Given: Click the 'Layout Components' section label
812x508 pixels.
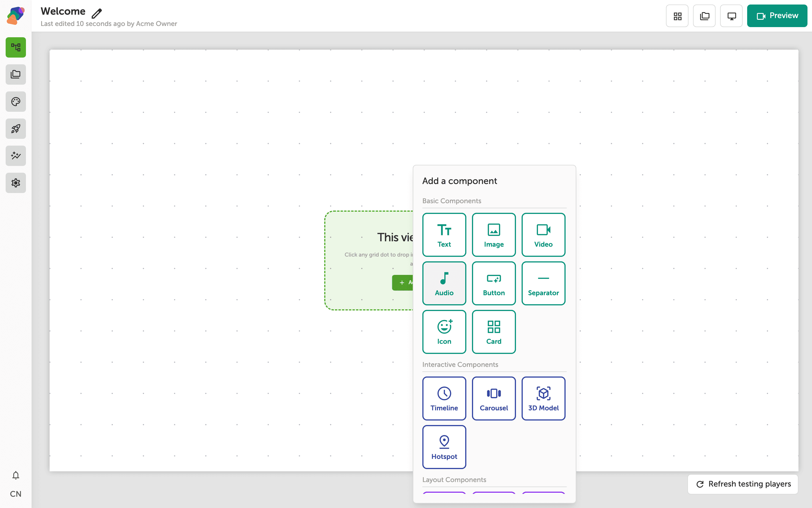Looking at the screenshot, I should coord(454,479).
